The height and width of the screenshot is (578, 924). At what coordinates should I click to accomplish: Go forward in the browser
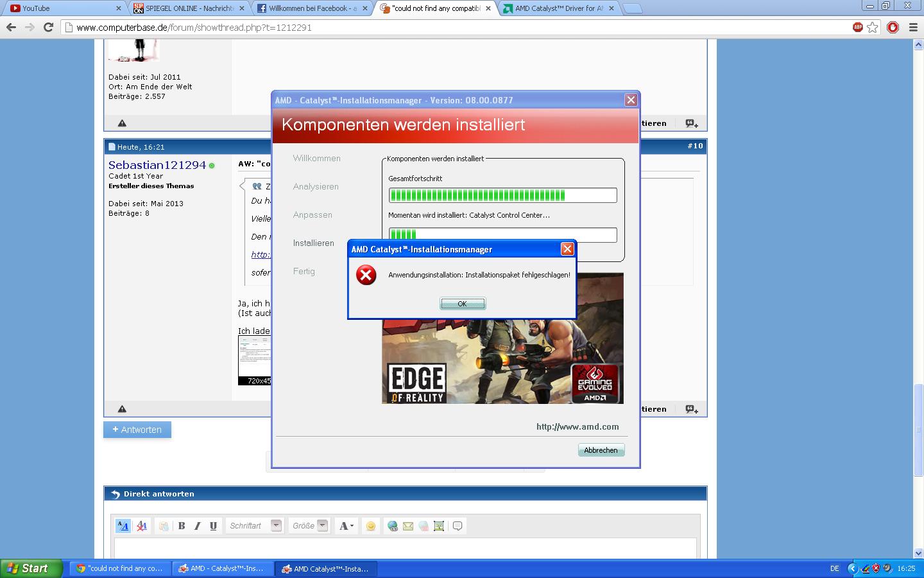point(30,27)
